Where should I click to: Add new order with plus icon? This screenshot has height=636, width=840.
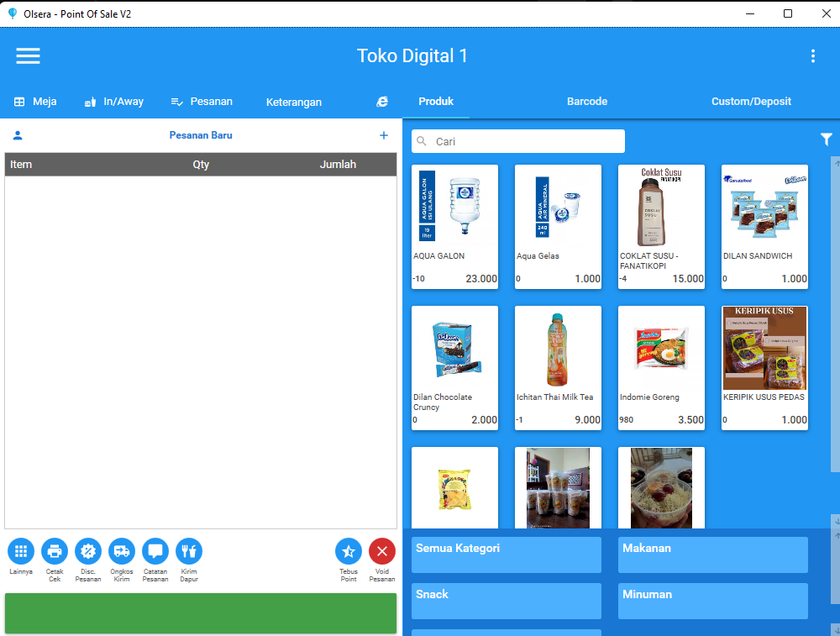pyautogui.click(x=384, y=135)
